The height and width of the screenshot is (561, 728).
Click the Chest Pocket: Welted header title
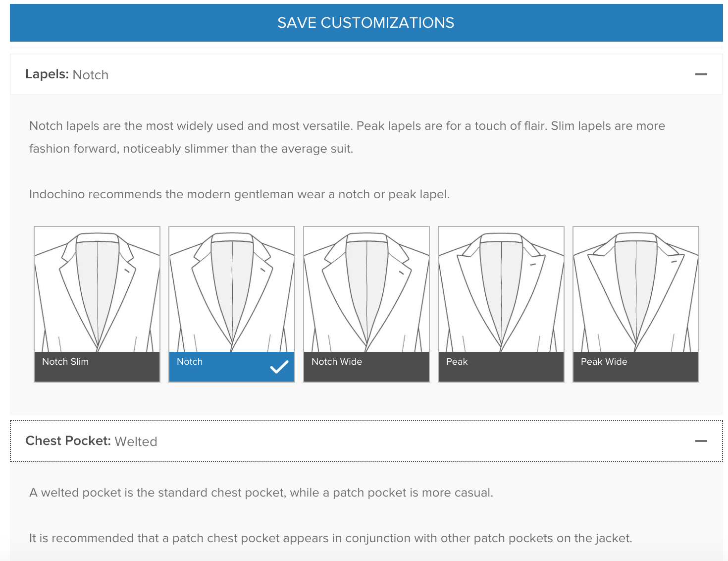coord(91,441)
